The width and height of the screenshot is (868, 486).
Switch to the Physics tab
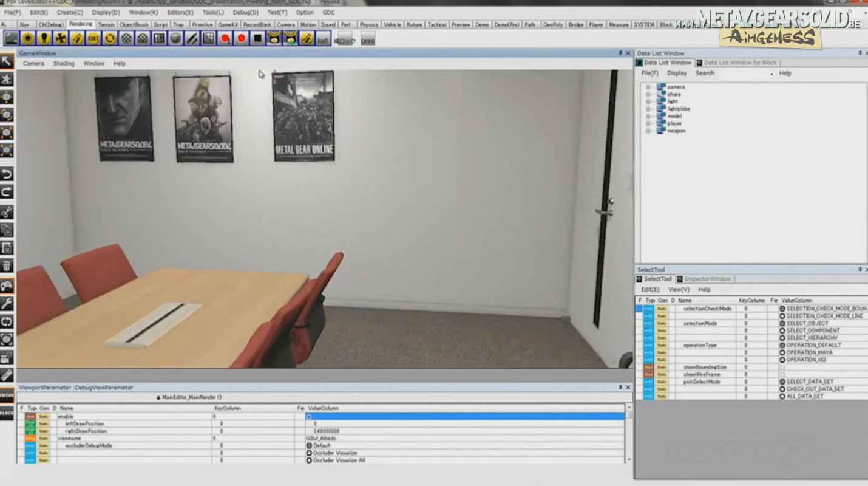[x=369, y=25]
